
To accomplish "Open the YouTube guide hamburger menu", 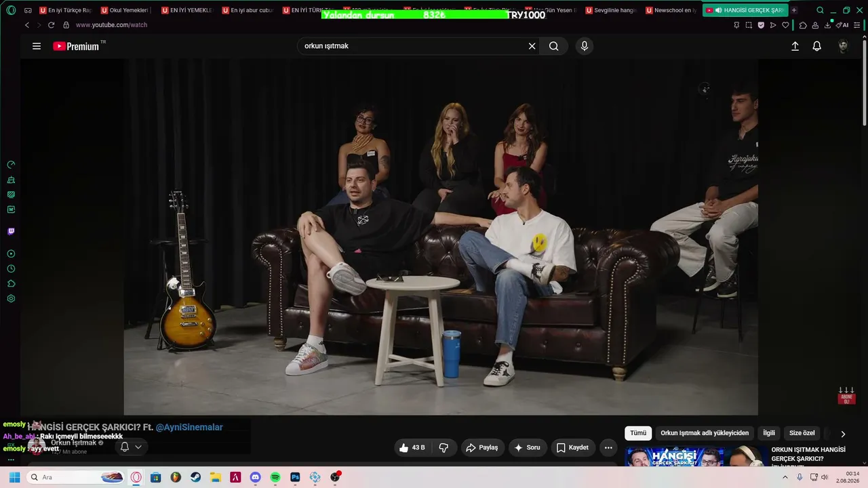I will tap(37, 46).
